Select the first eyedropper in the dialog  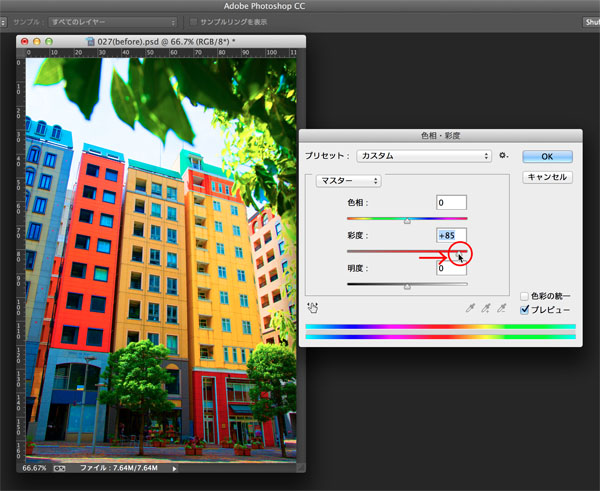click(470, 308)
